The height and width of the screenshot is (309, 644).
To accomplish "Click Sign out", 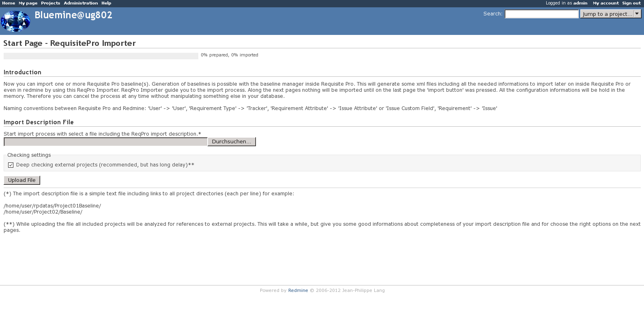I will point(631,3).
